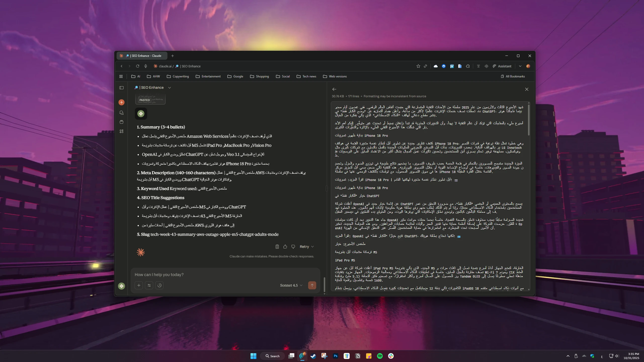644x362 pixels.
Task: Give a thumbs down to the response
Action: pyautogui.click(x=293, y=247)
